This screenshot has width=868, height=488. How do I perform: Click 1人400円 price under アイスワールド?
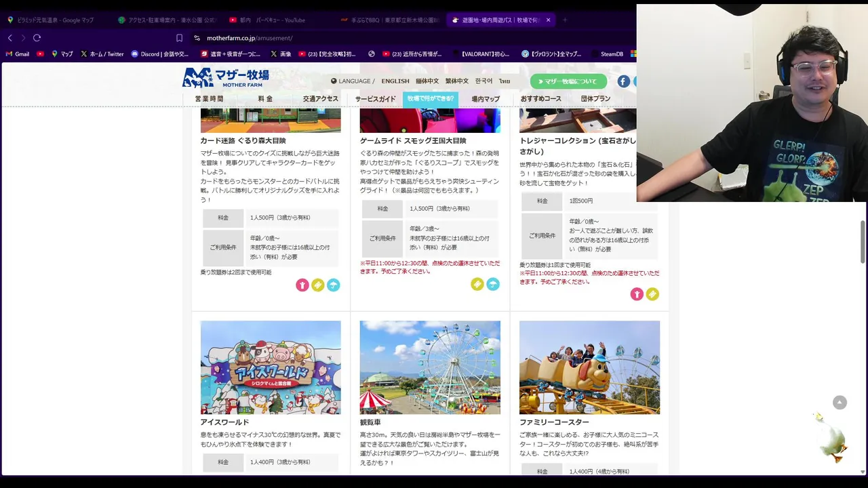pyautogui.click(x=280, y=462)
